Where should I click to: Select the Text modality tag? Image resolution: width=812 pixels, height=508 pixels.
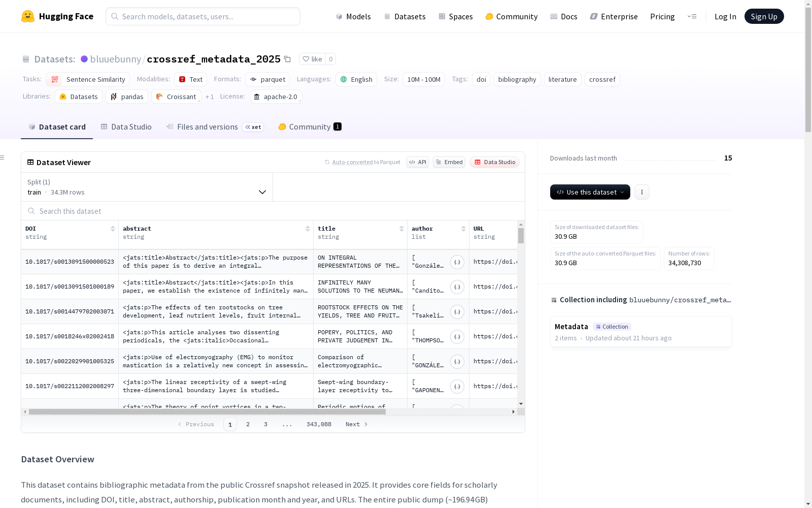pyautogui.click(x=191, y=79)
